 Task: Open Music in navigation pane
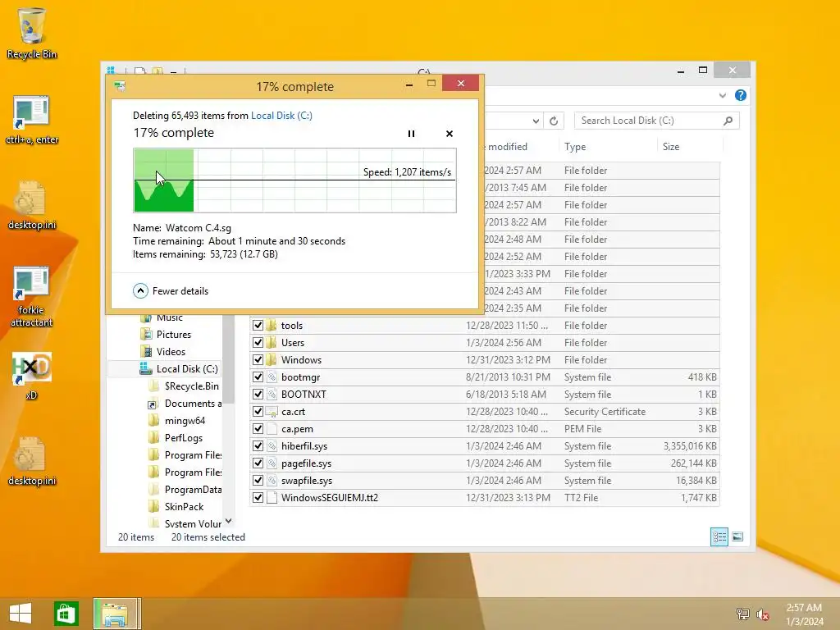click(169, 317)
